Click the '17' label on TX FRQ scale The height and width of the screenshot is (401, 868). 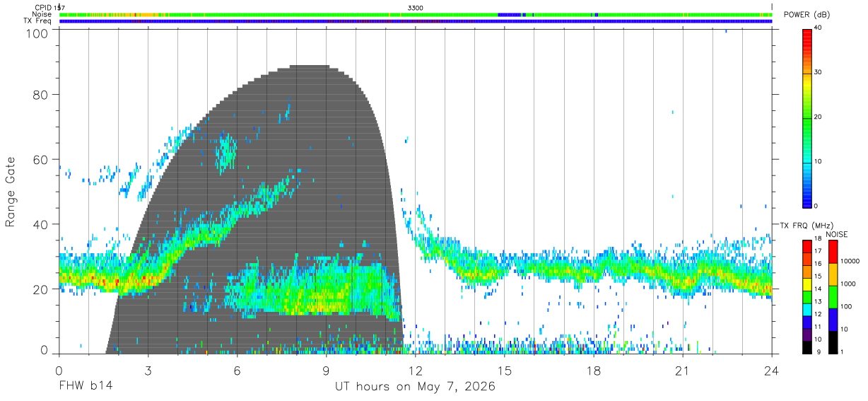coord(818,251)
